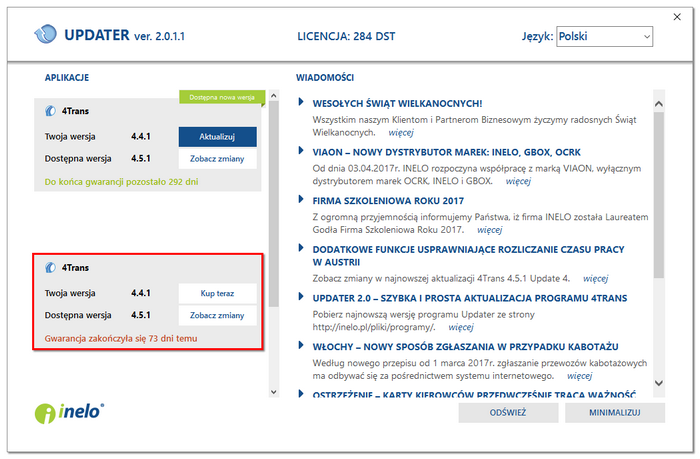700x459 pixels.
Task: Expand the Dodatkowe funkcje usprawniające news arrow
Action: coord(301,248)
